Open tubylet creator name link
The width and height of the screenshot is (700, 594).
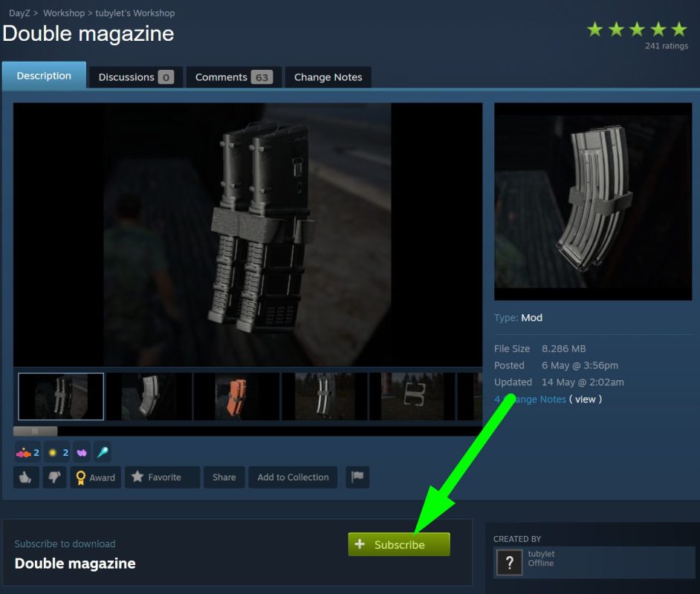(x=541, y=553)
